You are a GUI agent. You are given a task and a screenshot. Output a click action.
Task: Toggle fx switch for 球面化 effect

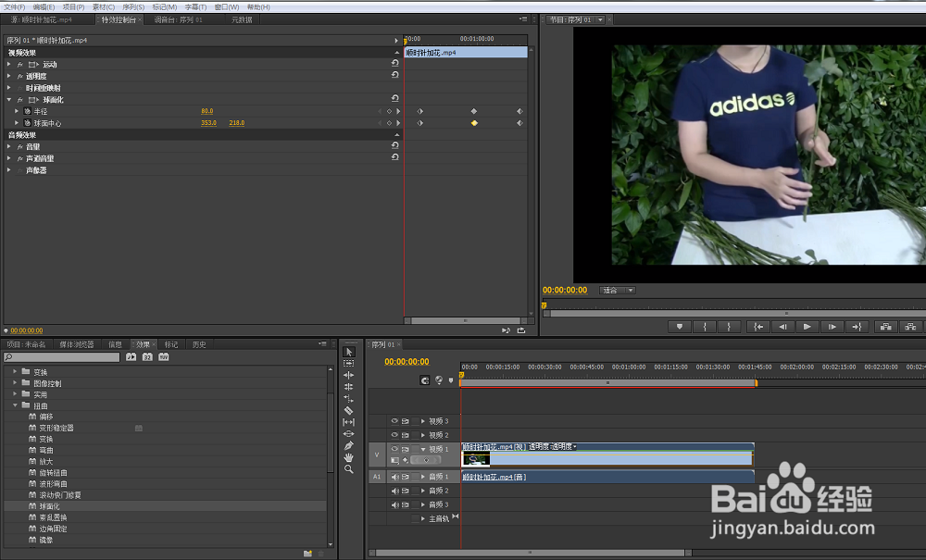(x=20, y=100)
